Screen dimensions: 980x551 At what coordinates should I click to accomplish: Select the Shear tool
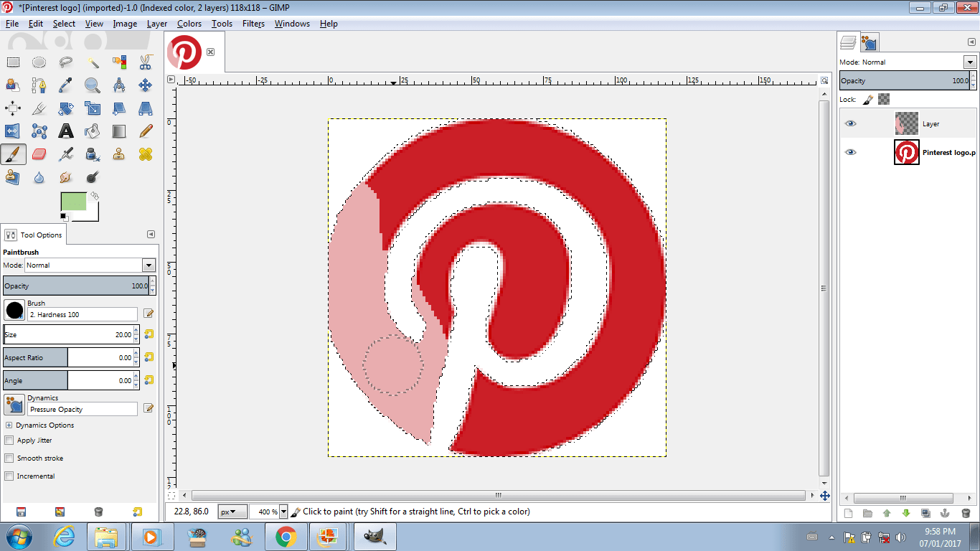tap(119, 108)
